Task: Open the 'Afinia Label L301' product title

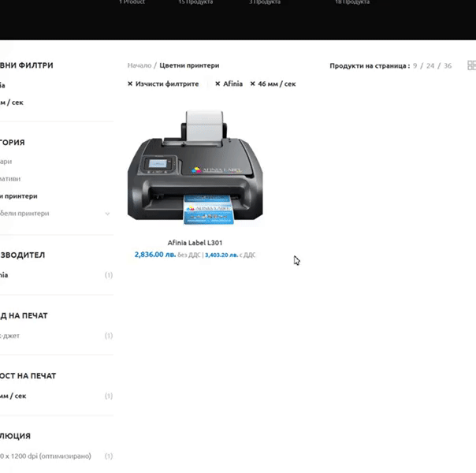Action: click(x=195, y=243)
